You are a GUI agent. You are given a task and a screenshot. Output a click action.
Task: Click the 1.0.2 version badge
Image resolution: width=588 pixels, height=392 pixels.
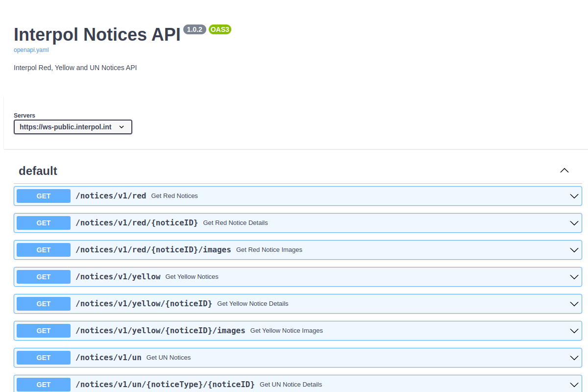[195, 29]
